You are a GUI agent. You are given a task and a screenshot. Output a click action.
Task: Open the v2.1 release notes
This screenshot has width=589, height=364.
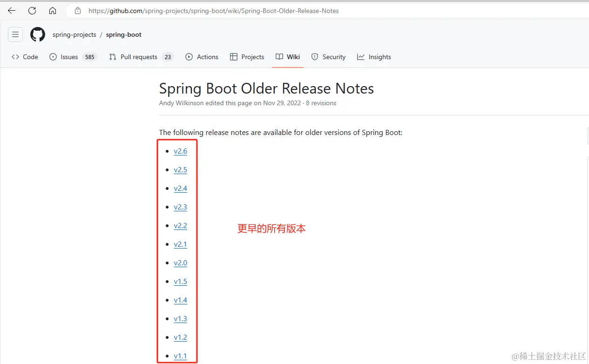[181, 244]
